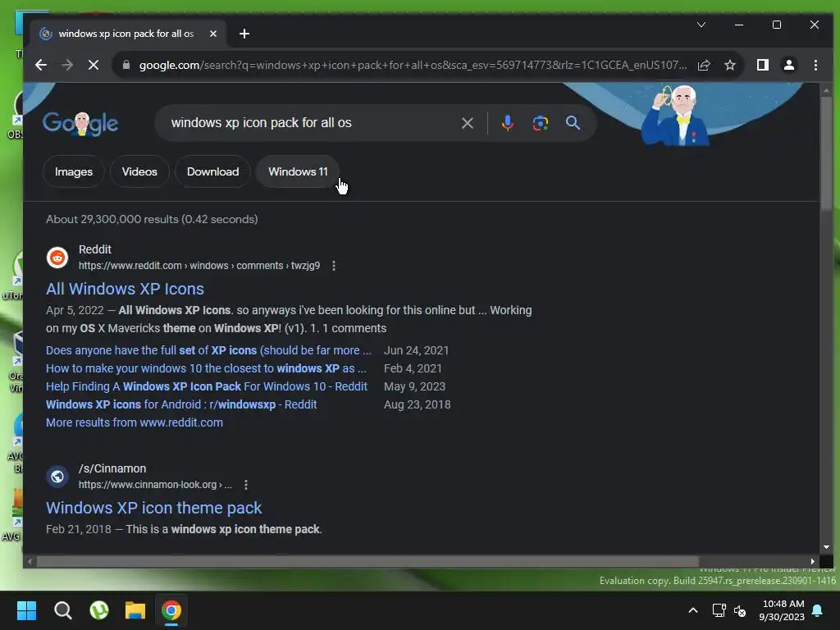Click 'About 29,300,000 results' text
The width and height of the screenshot is (840, 630).
click(x=152, y=219)
